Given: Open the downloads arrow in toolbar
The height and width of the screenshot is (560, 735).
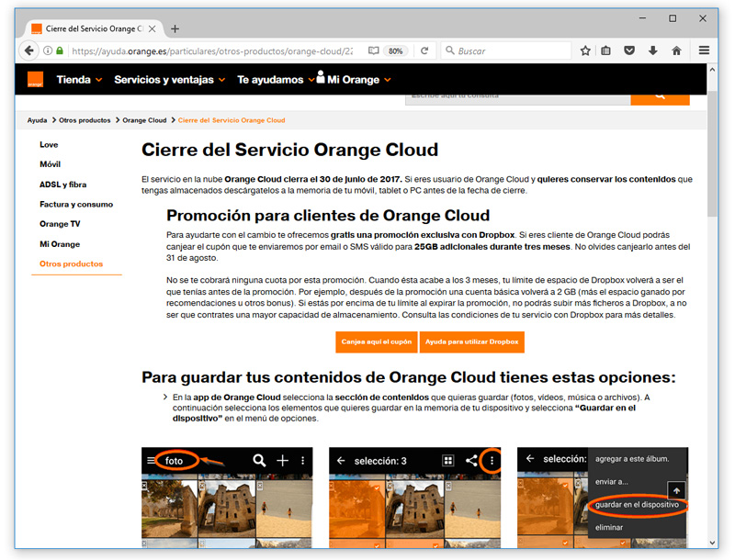Looking at the screenshot, I should pyautogui.click(x=653, y=50).
